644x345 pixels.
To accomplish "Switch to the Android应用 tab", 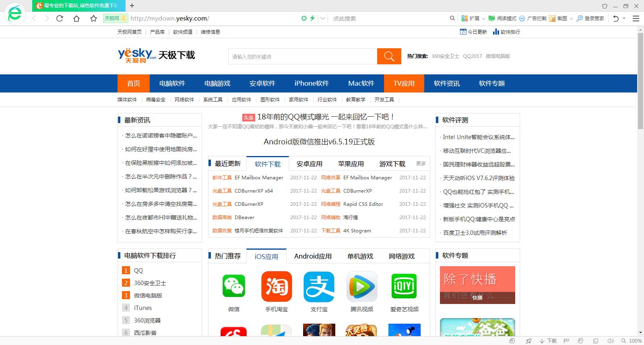I will click(x=313, y=256).
